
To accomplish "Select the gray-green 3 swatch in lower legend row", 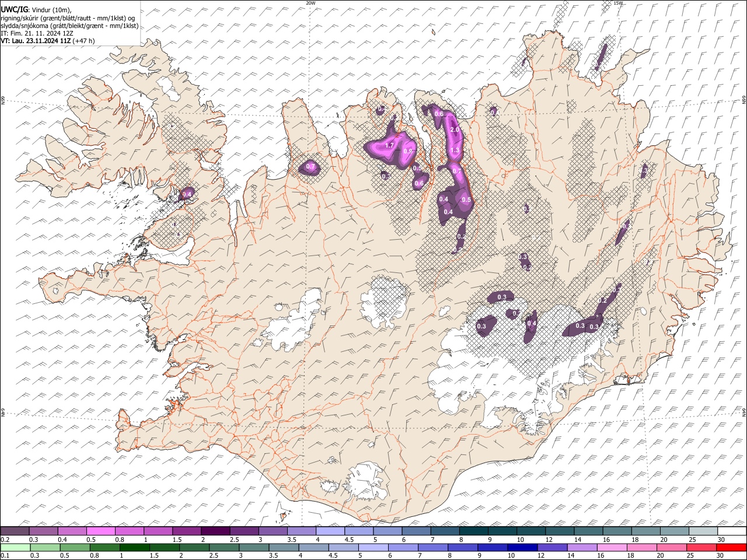I will pos(254,547).
